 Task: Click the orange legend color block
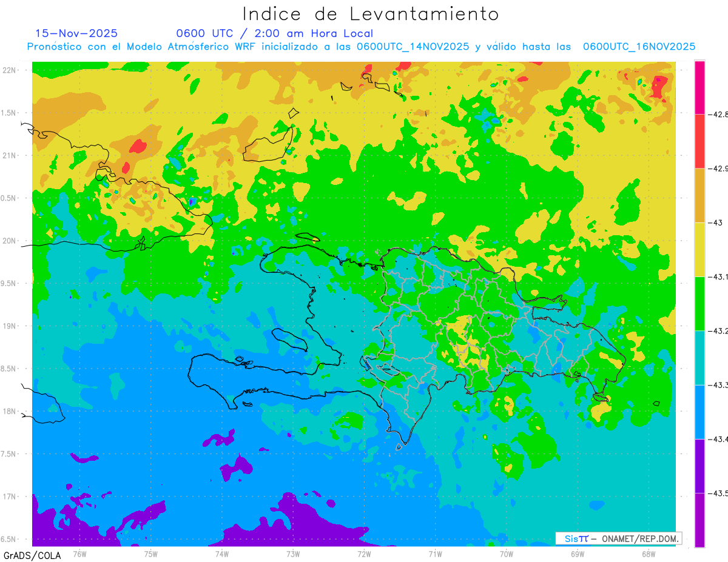(699, 195)
